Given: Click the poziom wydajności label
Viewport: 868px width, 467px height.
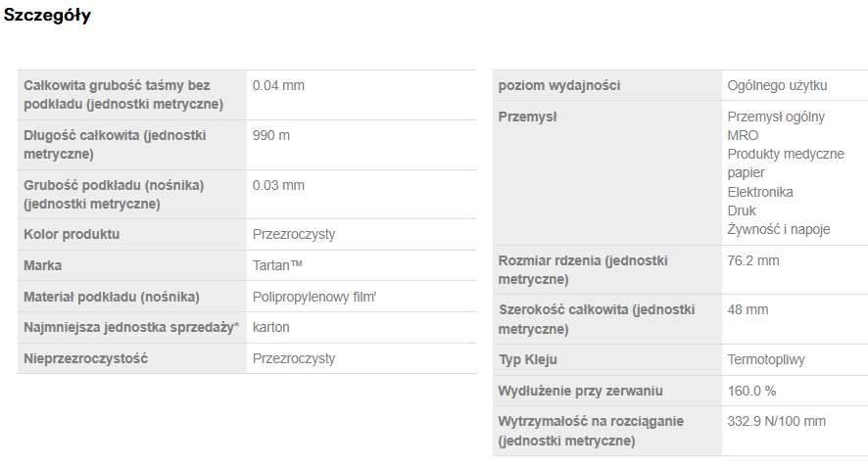Looking at the screenshot, I should point(559,85).
